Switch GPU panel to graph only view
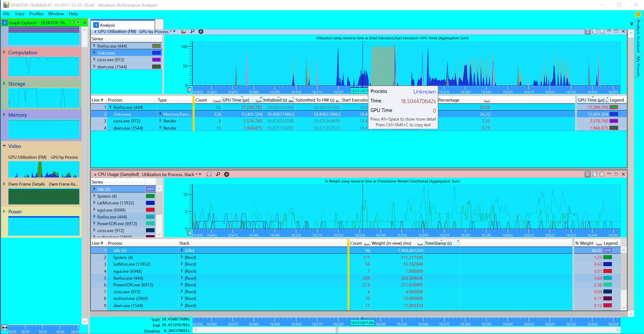644x334 pixels. [595, 31]
